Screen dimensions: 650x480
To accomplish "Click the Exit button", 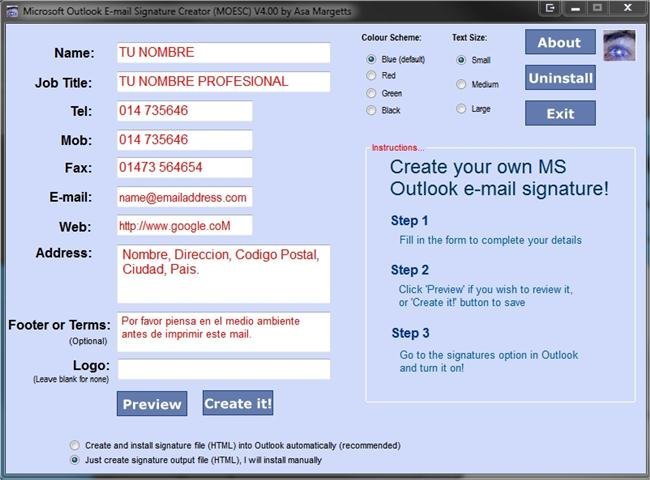I will 559,113.
